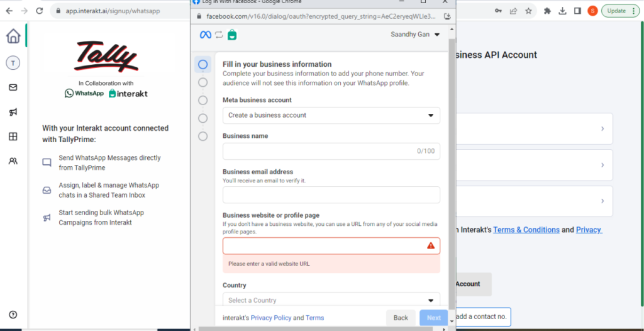This screenshot has height=331, width=644.
Task: Open the Select a Country dropdown
Action: [331, 300]
